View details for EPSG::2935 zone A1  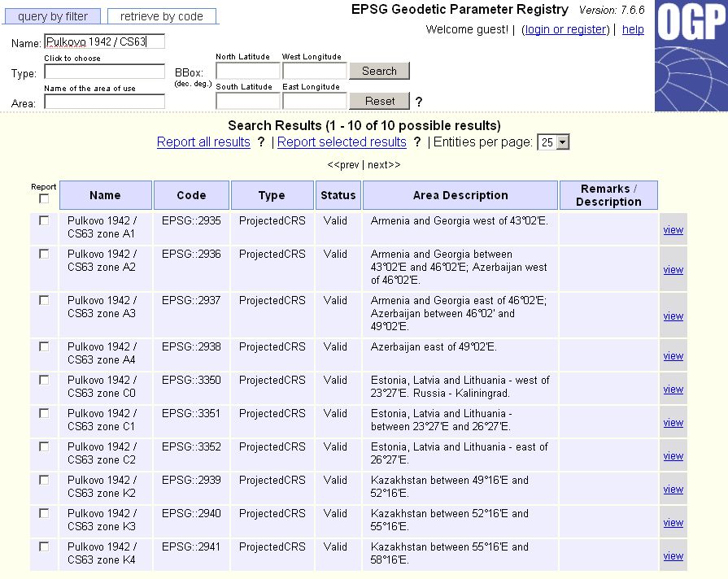coord(674,230)
